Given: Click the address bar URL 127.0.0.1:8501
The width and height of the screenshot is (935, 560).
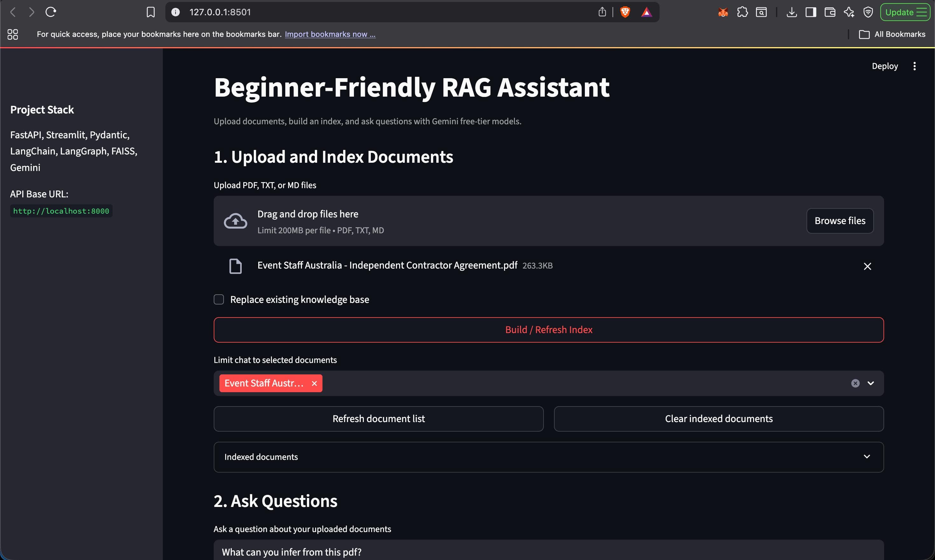Looking at the screenshot, I should 220,12.
